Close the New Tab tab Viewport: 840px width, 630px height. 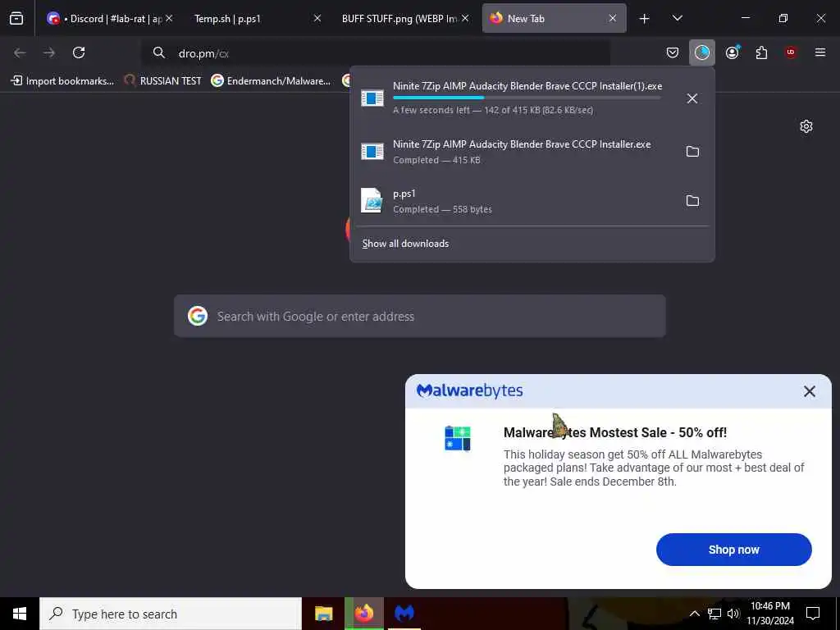click(x=612, y=18)
